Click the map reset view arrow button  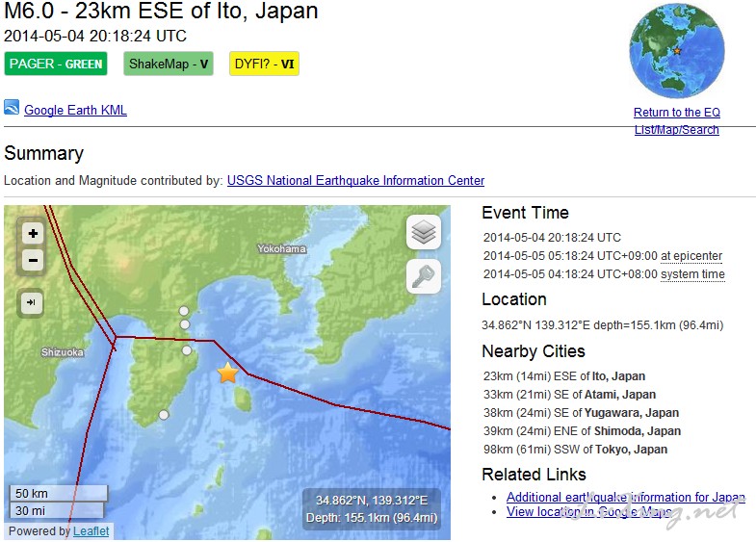tap(33, 302)
